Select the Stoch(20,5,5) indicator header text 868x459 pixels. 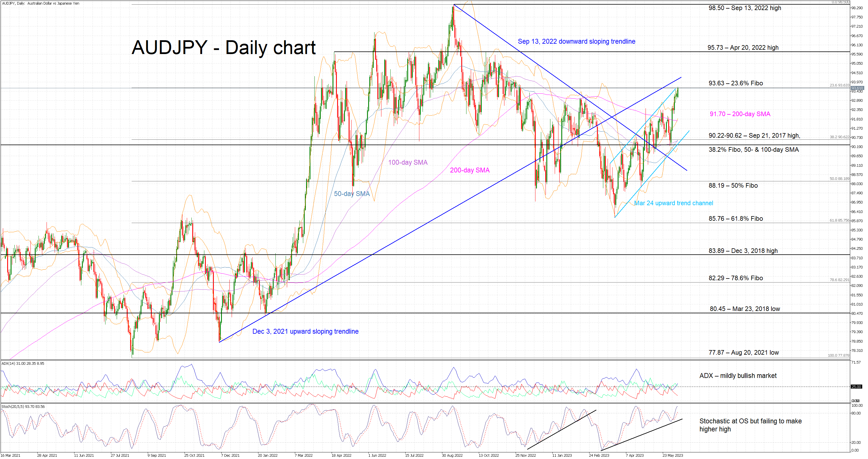pyautogui.click(x=23, y=406)
